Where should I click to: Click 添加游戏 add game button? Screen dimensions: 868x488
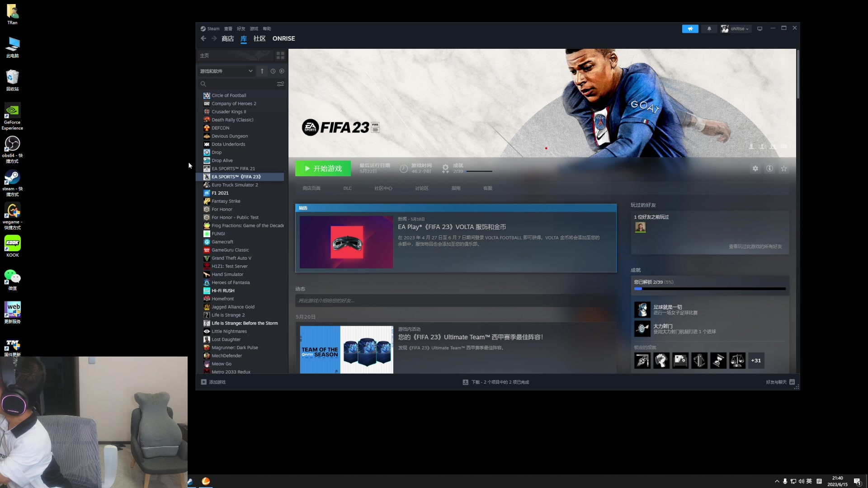pos(213,382)
